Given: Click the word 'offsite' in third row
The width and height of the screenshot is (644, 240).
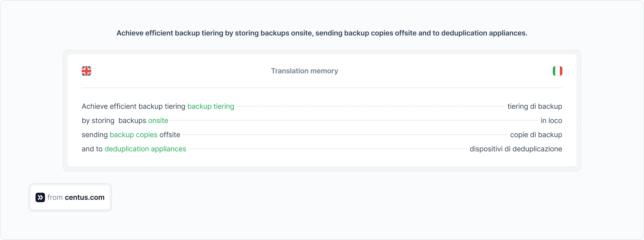Looking at the screenshot, I should [x=170, y=135].
